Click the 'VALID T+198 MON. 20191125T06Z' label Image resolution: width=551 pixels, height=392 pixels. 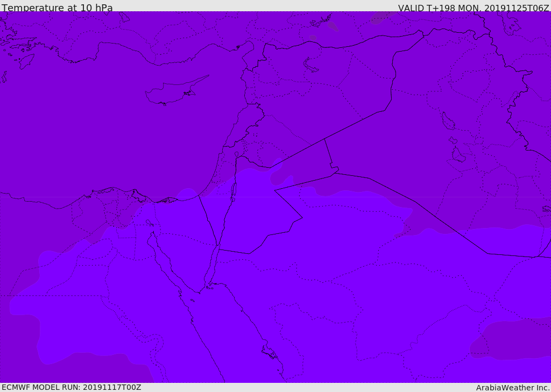[x=474, y=8]
